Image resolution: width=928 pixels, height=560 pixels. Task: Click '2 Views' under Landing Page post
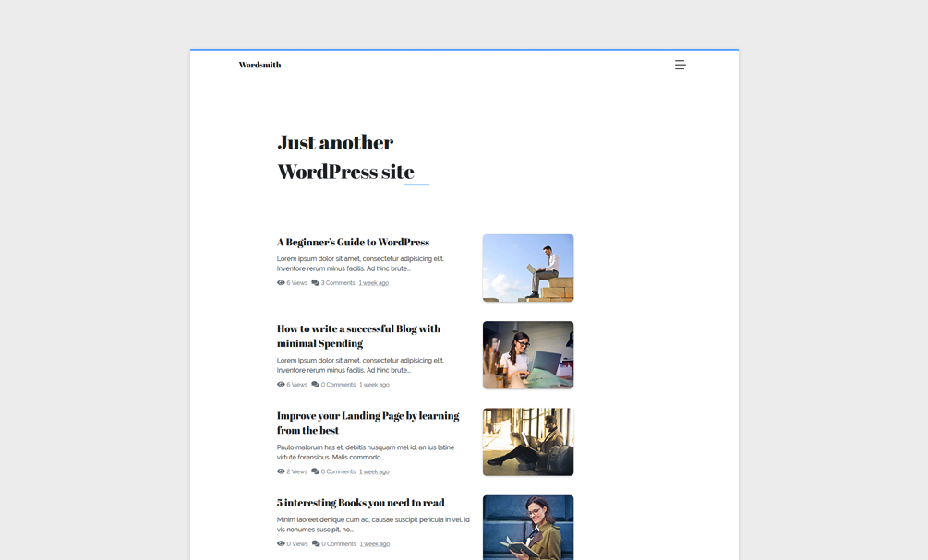click(x=297, y=471)
